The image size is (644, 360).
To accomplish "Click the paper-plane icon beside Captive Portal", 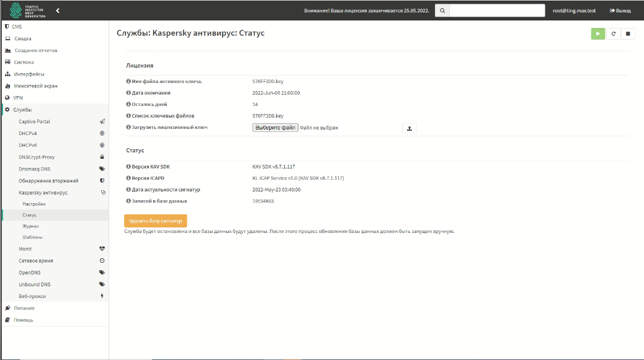I will pyautogui.click(x=102, y=122).
